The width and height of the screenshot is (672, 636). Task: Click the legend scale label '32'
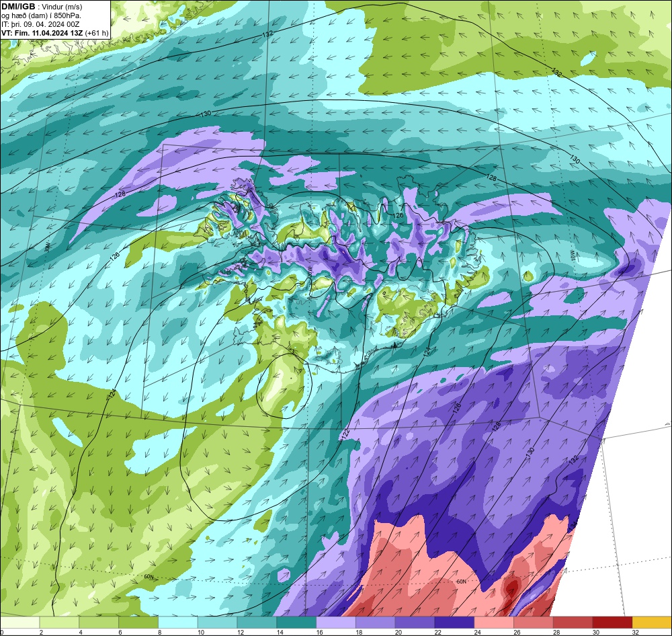click(x=636, y=632)
